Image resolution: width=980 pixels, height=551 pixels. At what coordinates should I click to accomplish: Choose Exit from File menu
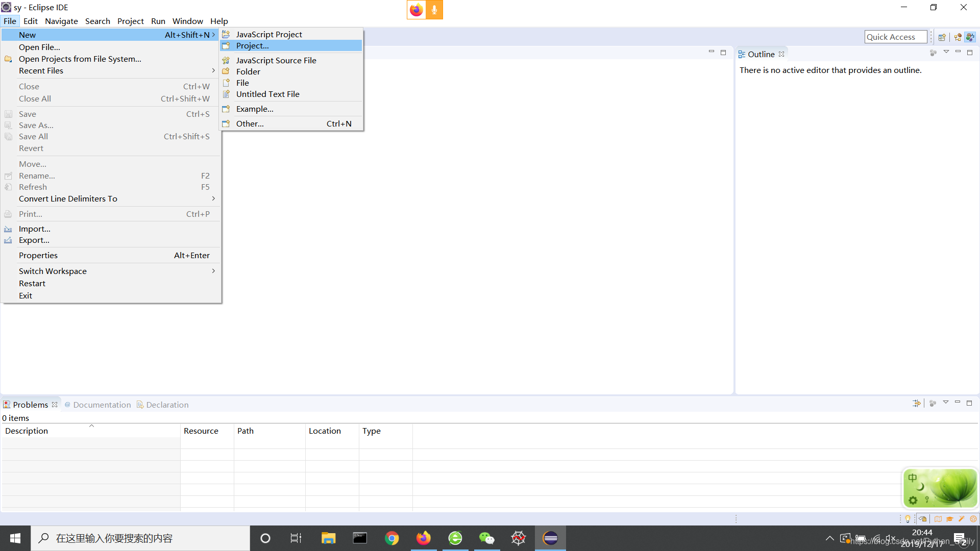pos(111,295)
